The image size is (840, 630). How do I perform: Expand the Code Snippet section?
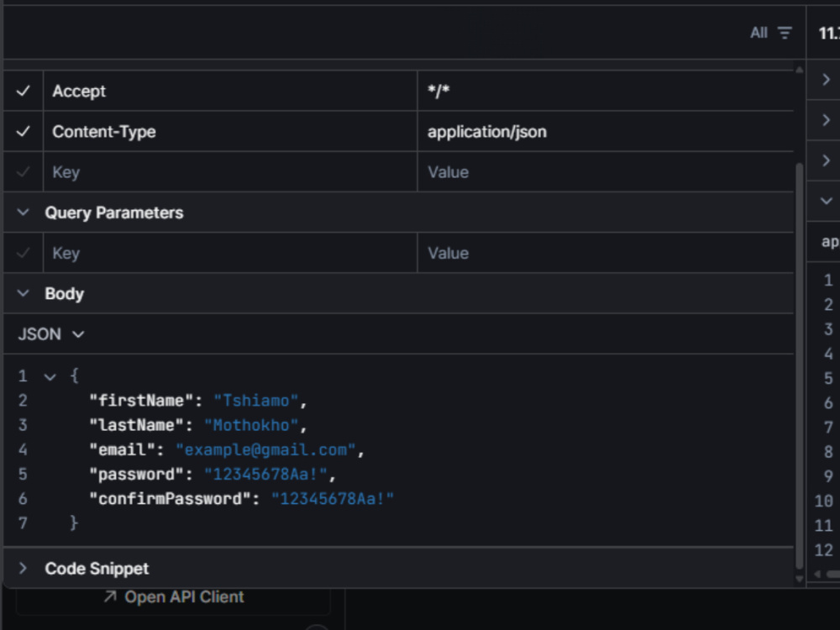[x=23, y=568]
